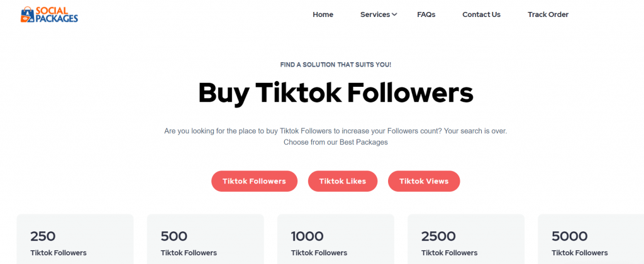Viewport: 644px width, 264px height.
Task: Click the 'Find a solution that suits you' tagline
Action: [336, 65]
